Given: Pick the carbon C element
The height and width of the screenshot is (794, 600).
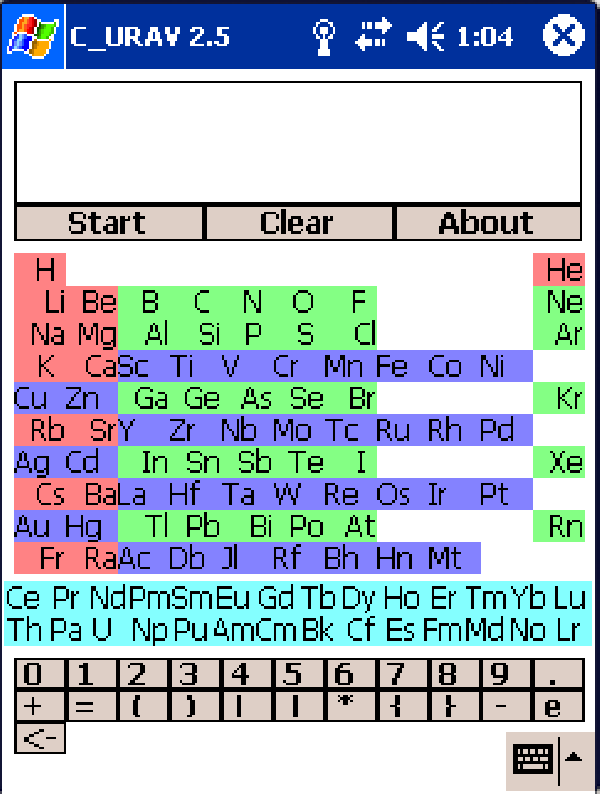Looking at the screenshot, I should coord(202,302).
